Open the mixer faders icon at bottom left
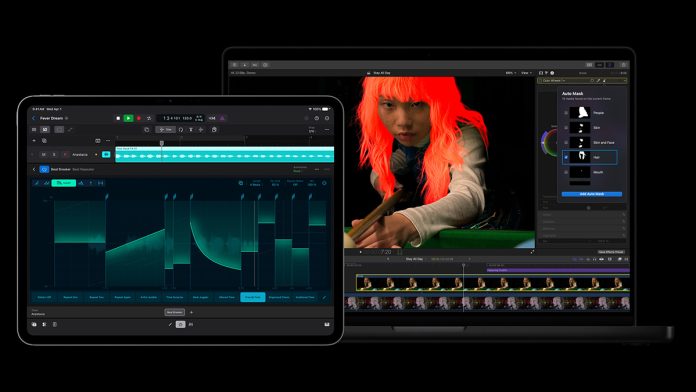Viewport: 696px width, 392px height. pos(44,325)
